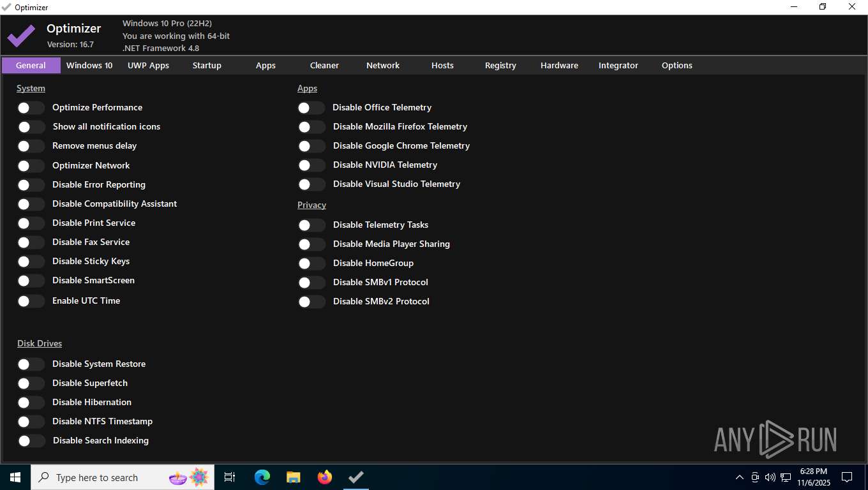The height and width of the screenshot is (490, 868).
Task: Turn on Disable Hibernation toggle
Action: click(31, 403)
